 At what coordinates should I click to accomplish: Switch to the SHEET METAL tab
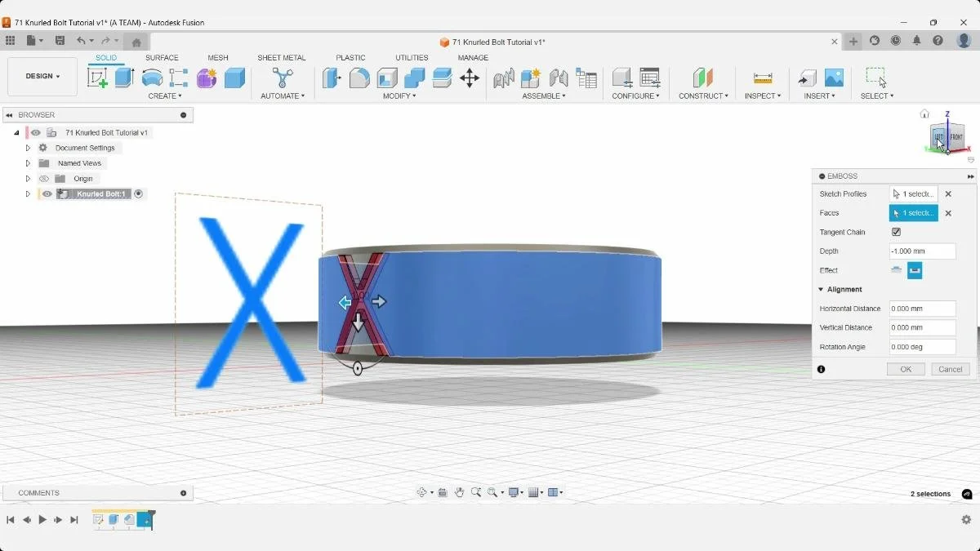pyautogui.click(x=282, y=58)
